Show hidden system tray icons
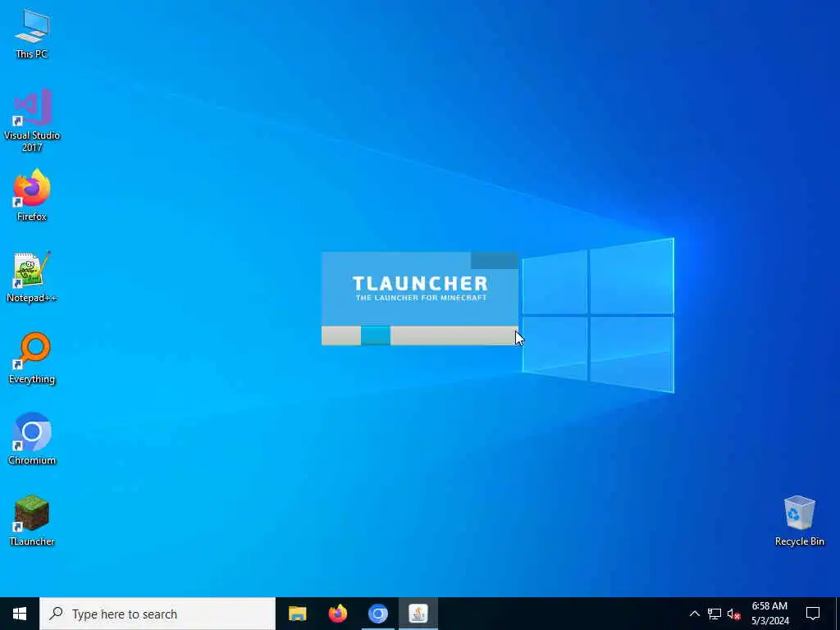This screenshot has width=840, height=630. point(694,614)
